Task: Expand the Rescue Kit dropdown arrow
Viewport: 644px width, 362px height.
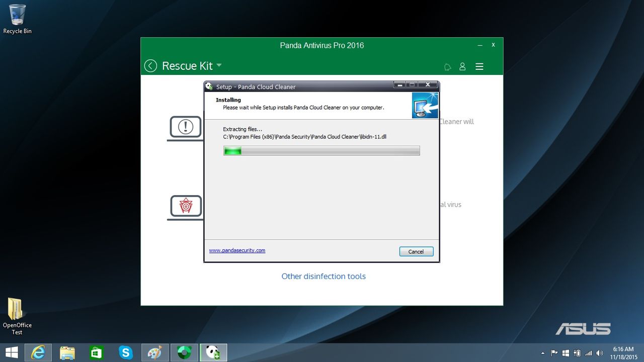Action: click(219, 65)
